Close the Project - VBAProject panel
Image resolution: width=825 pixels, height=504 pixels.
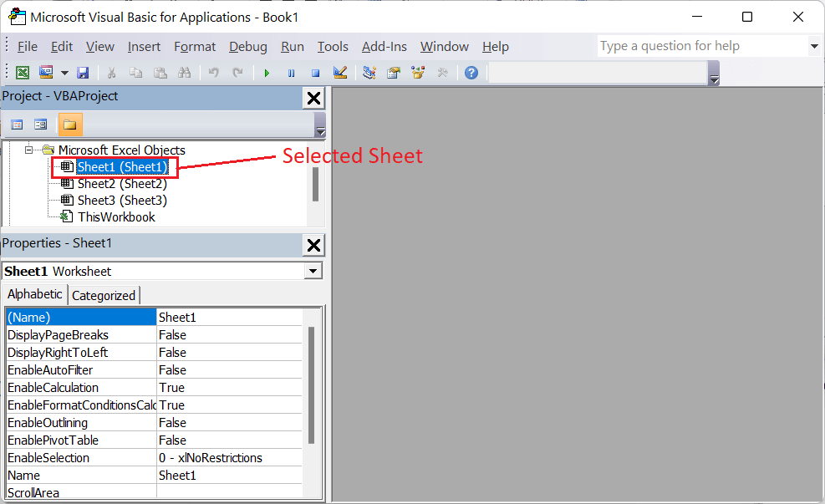pos(313,99)
